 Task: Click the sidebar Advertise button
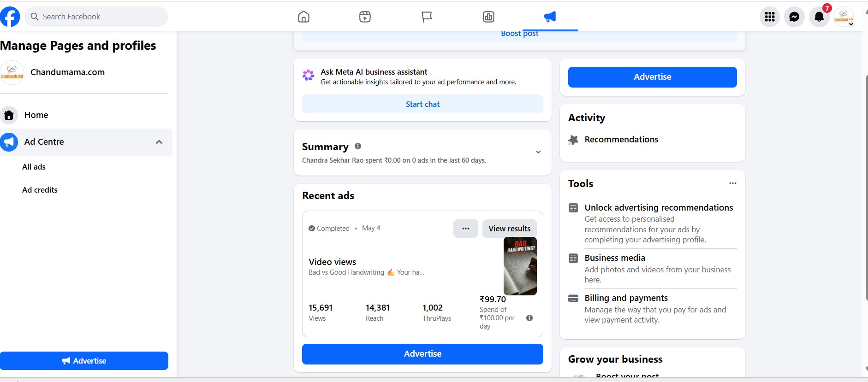pos(84,361)
